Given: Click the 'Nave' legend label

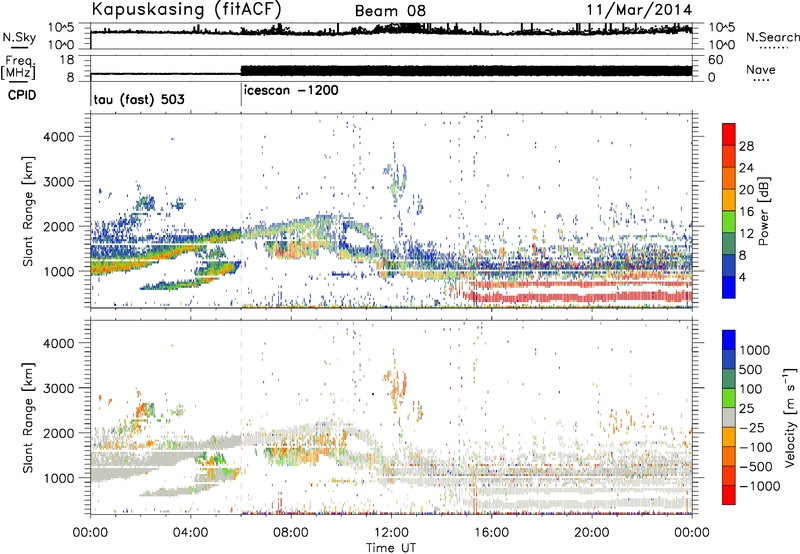Looking at the screenshot, I should pos(761,69).
